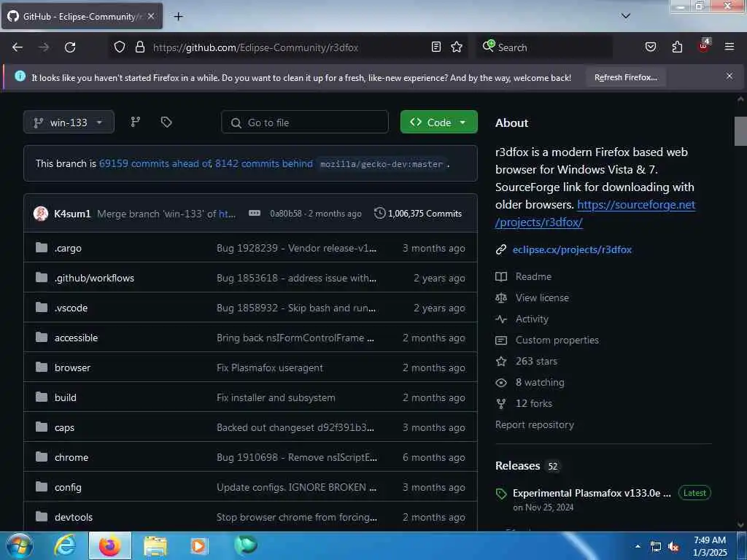View site security lock information
Screen dimensions: 747x560
139,47
